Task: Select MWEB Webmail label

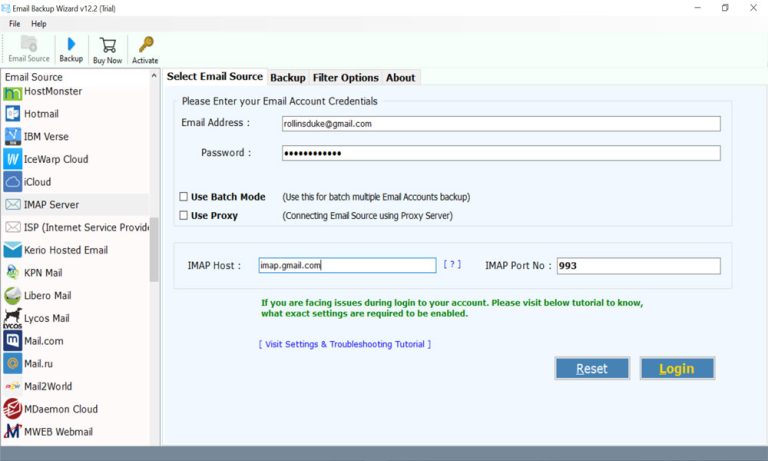Action: point(58,432)
